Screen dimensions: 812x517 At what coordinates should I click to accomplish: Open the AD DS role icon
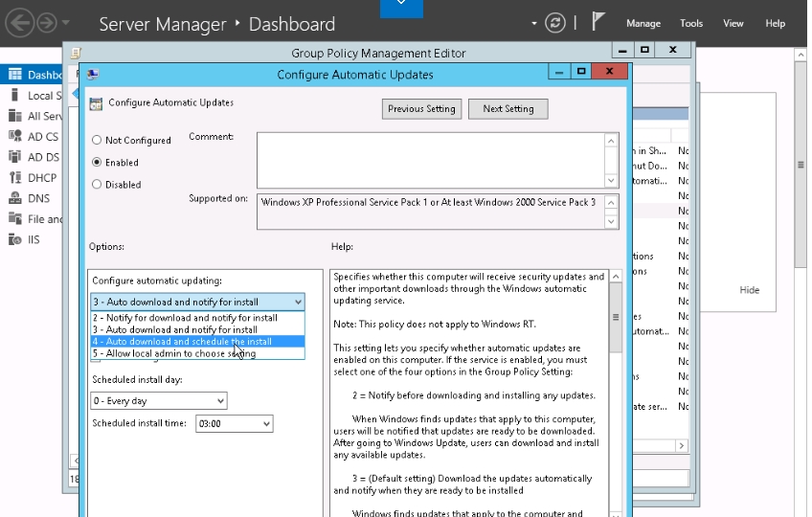pyautogui.click(x=15, y=156)
